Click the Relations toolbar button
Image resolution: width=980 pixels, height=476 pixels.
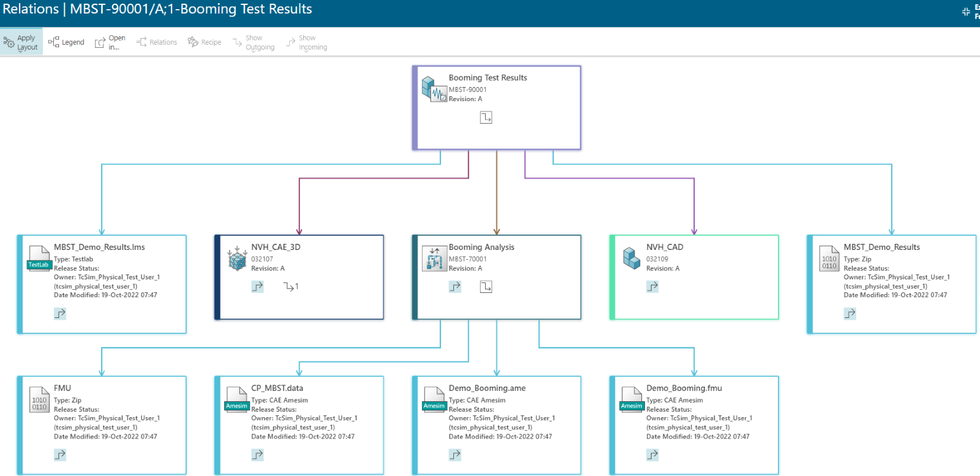156,42
